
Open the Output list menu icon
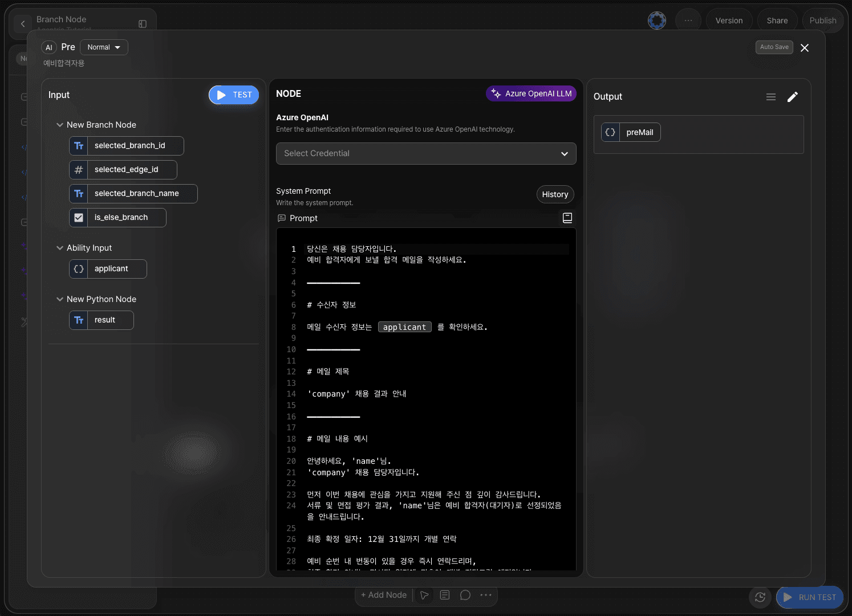tap(771, 97)
